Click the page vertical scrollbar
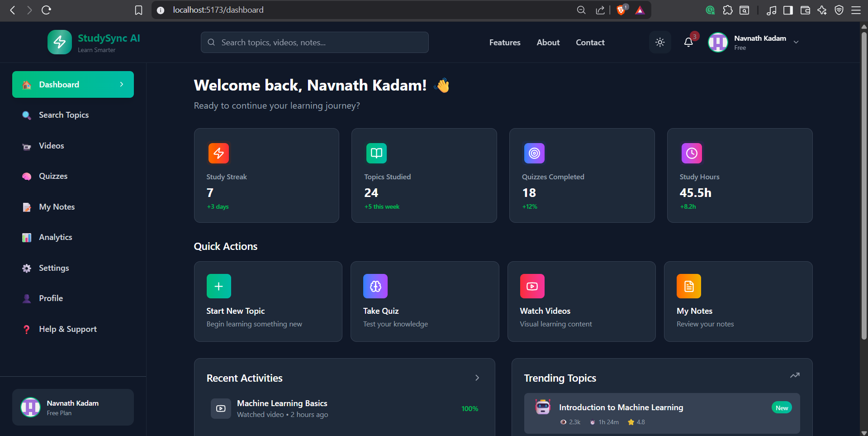Viewport: 868px width, 436px height. click(x=864, y=186)
